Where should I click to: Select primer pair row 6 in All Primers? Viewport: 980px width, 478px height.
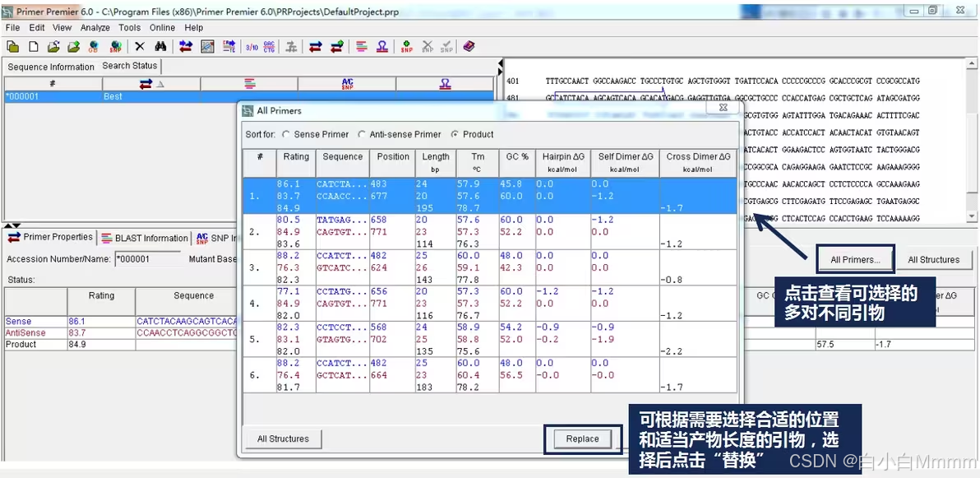click(x=490, y=375)
